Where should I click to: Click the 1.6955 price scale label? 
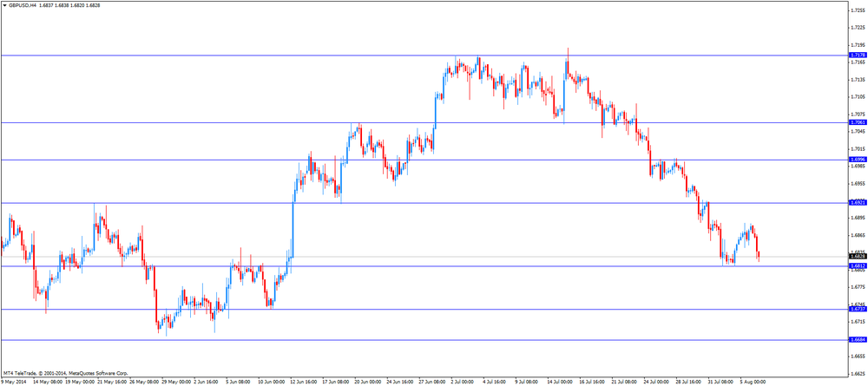(x=857, y=183)
